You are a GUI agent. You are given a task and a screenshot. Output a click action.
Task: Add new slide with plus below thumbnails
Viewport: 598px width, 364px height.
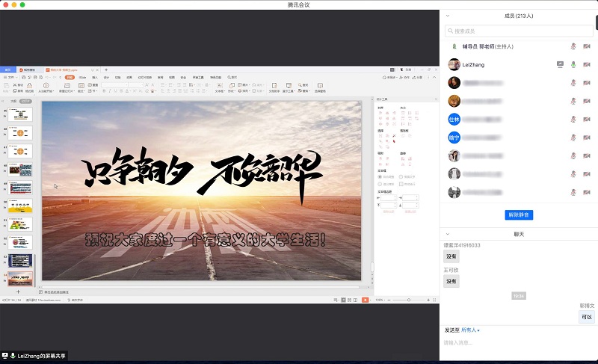(19, 291)
